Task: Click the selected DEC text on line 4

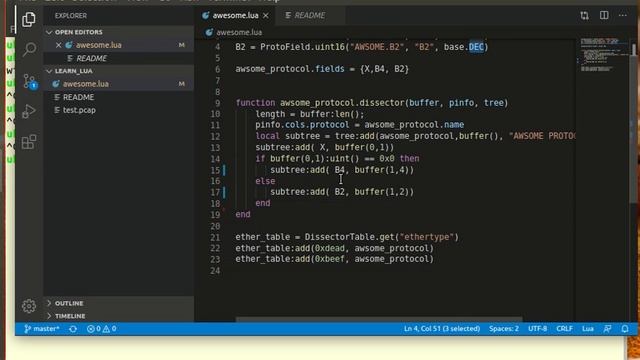Action: (476, 47)
